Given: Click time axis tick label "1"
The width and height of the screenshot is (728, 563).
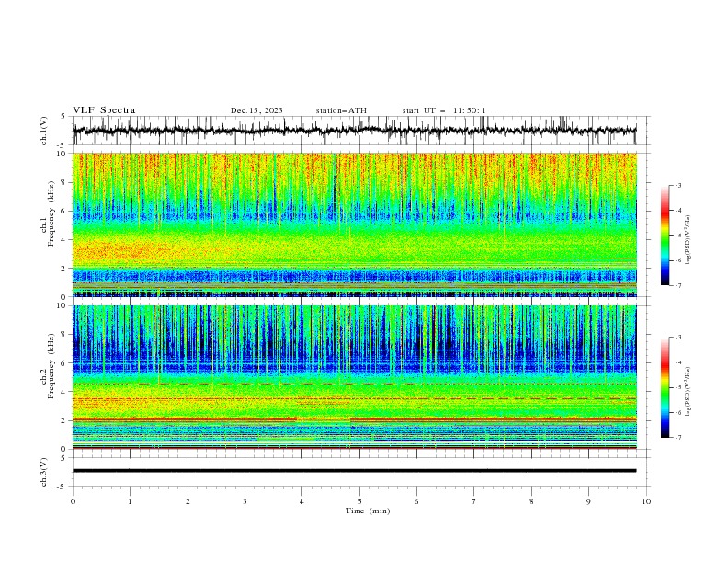Looking at the screenshot, I should (130, 501).
